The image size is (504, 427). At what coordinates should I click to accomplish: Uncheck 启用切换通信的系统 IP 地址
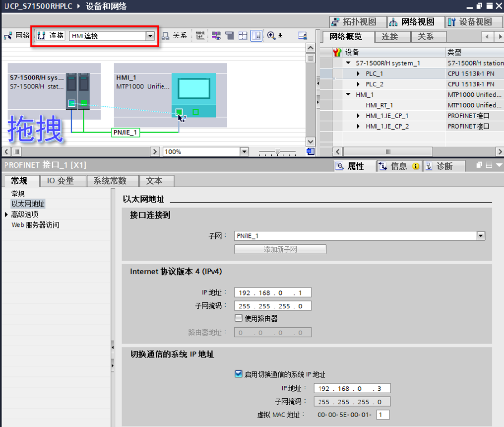coord(239,374)
